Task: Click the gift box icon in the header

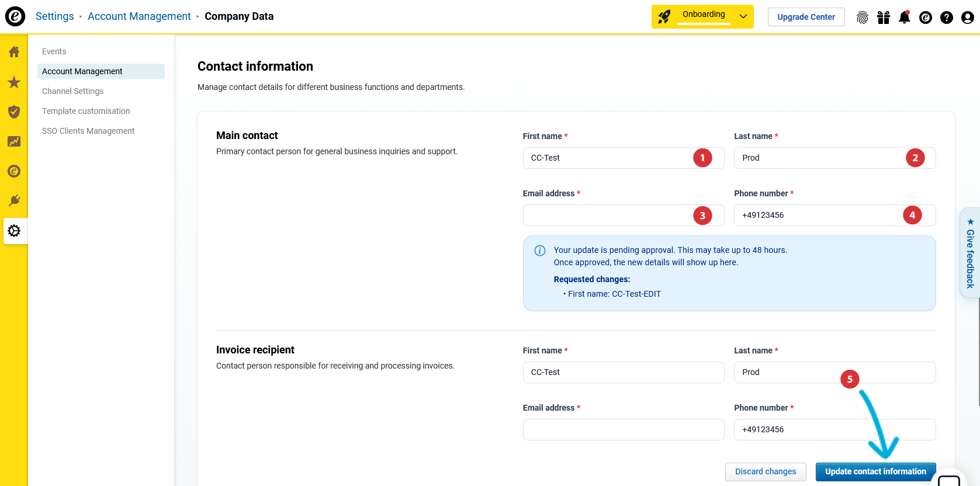Action: click(x=883, y=18)
